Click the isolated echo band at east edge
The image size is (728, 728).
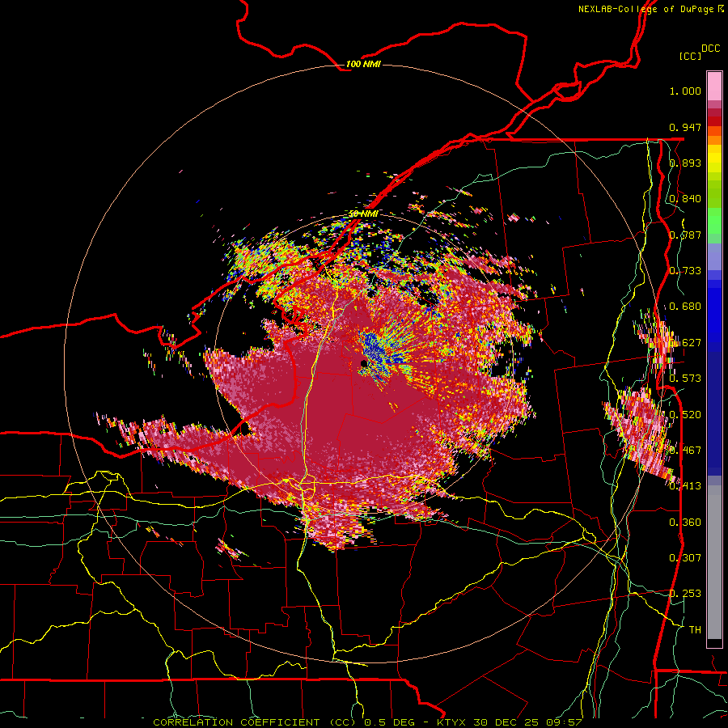tap(643, 437)
